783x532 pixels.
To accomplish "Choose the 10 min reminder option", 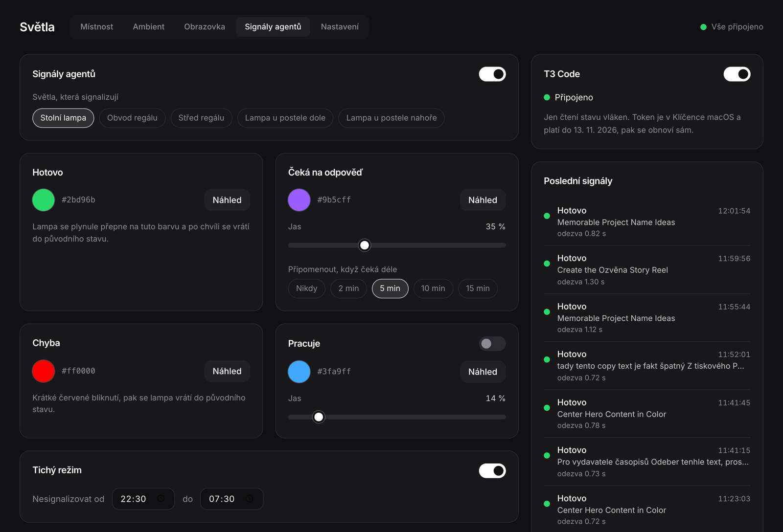I will click(433, 288).
